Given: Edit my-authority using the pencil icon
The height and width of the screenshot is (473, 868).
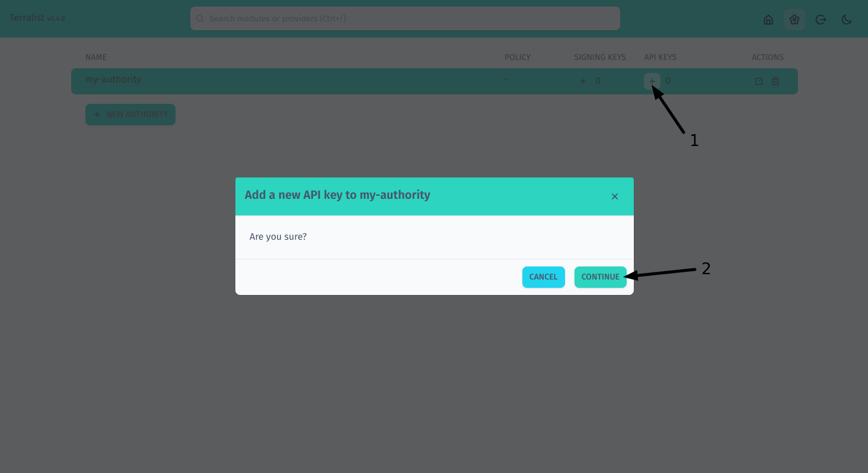Looking at the screenshot, I should point(759,81).
